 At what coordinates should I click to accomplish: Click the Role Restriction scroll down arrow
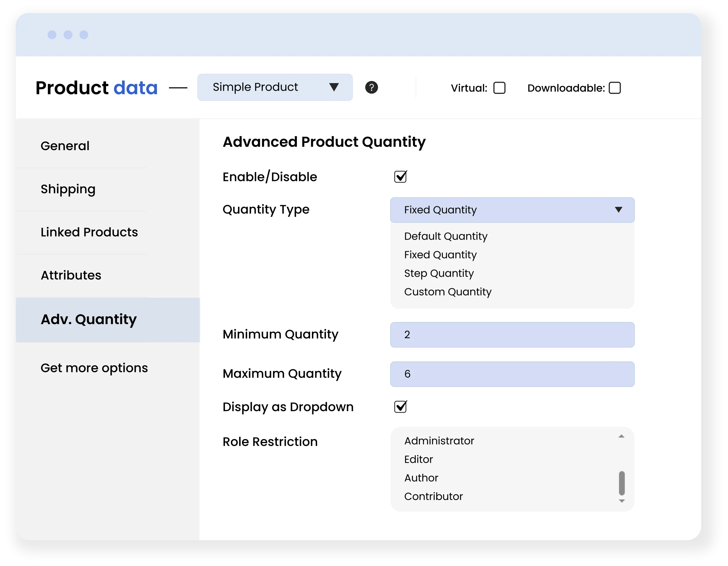(x=621, y=501)
